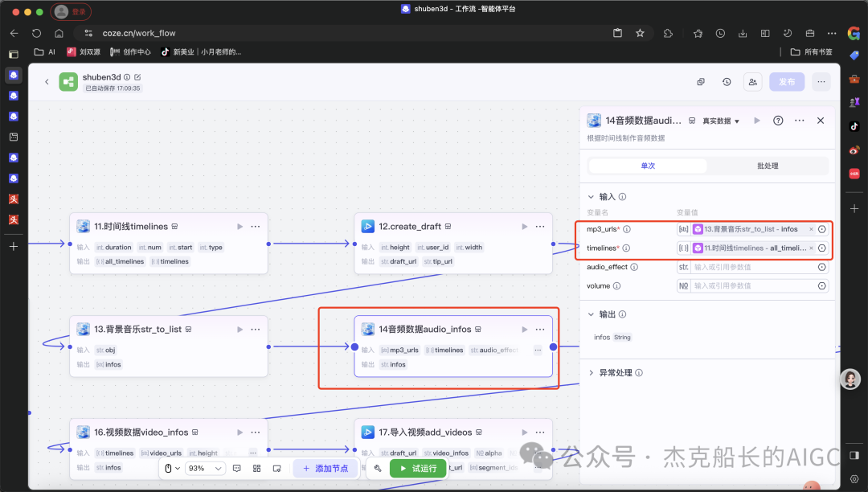The height and width of the screenshot is (492, 868).
Task: Run node 14音频数据audio_infos from the canvas
Action: click(524, 330)
